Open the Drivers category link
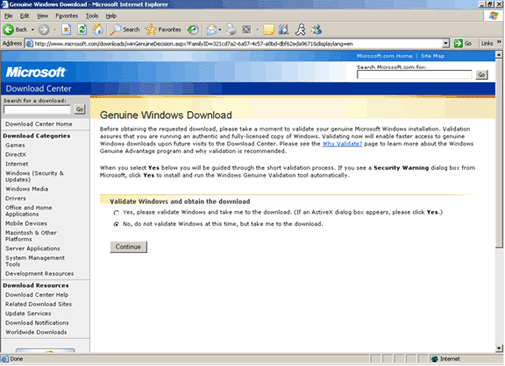 coord(15,198)
